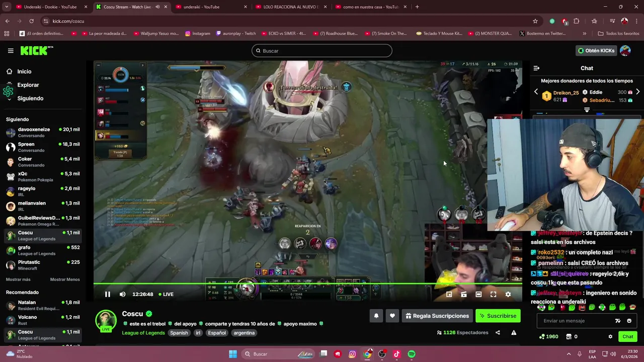Click Mostrar Menos in following list
The image size is (644, 362).
pyautogui.click(x=65, y=280)
